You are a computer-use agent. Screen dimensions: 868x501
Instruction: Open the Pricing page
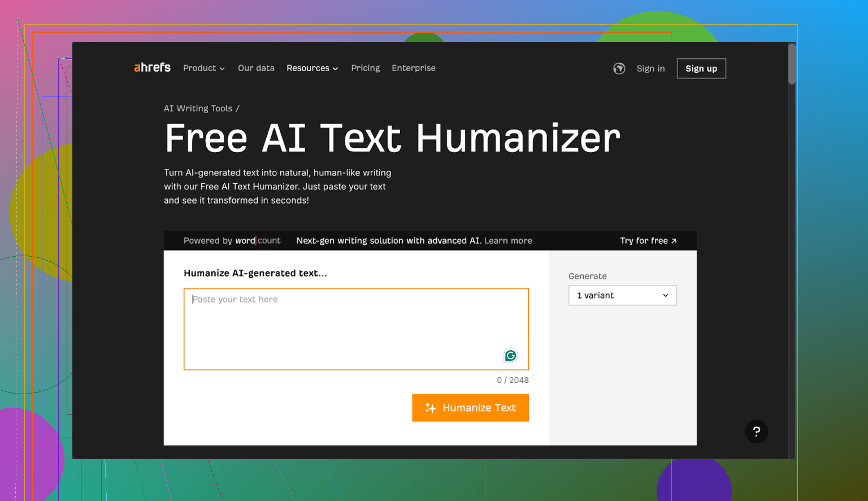pos(365,68)
